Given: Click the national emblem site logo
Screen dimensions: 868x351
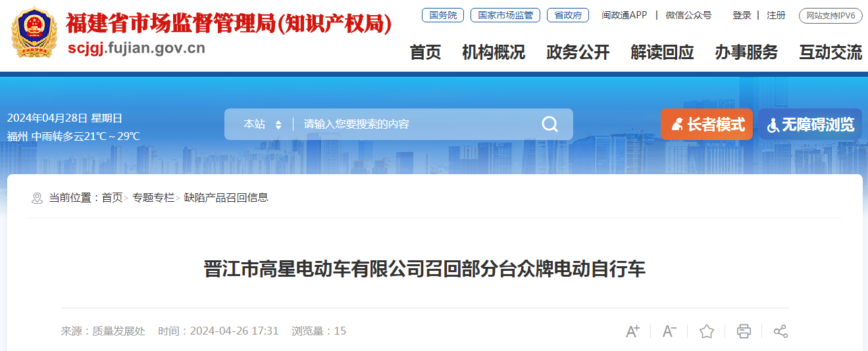Looking at the screenshot, I should [x=34, y=32].
